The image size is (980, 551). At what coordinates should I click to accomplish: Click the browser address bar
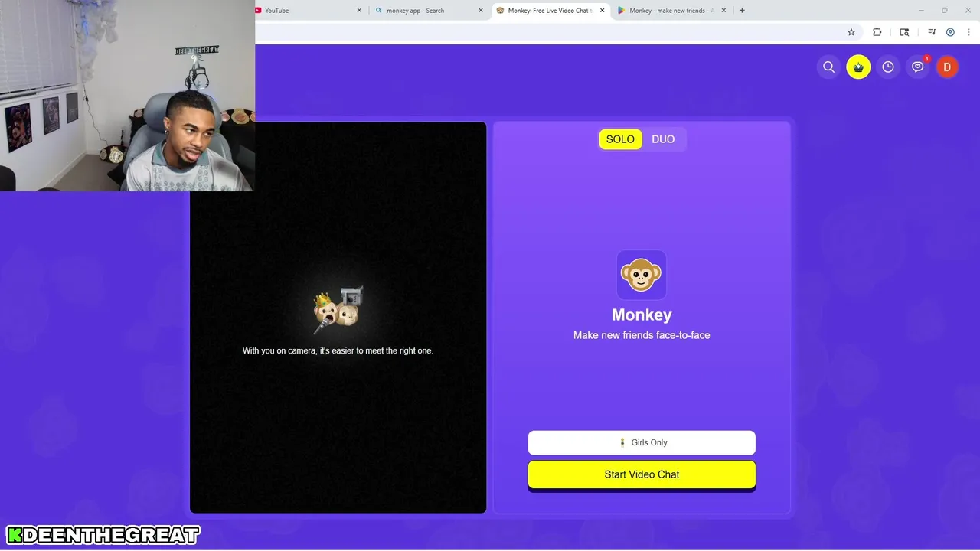click(x=547, y=32)
